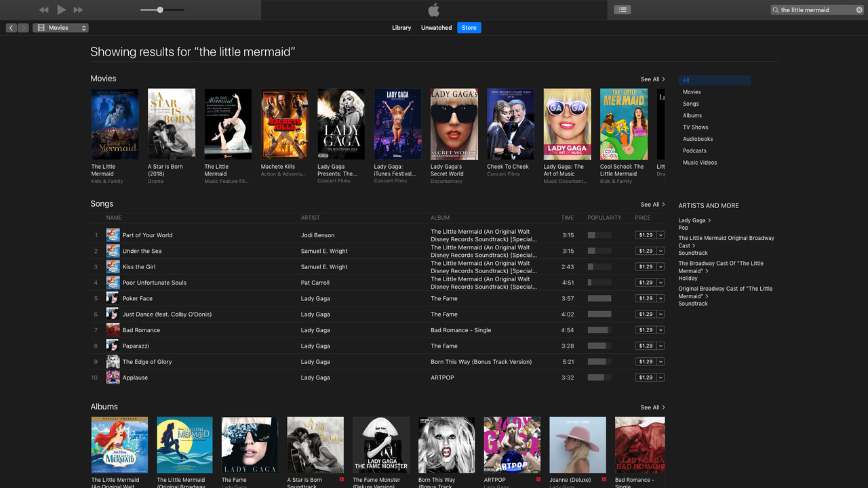Open A Star Is Born (2018) movie poster

[x=172, y=124]
